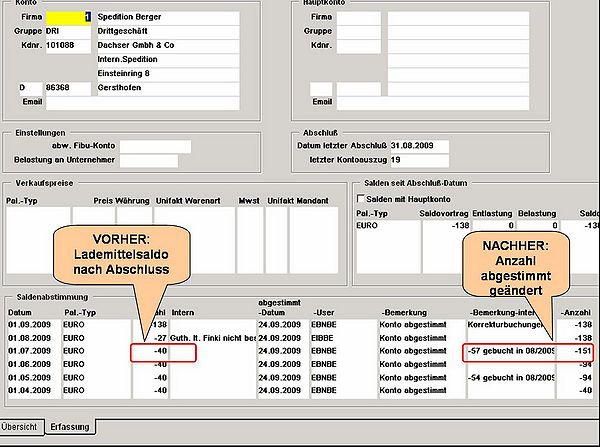
Task: Click the Dachser Gmbh & Co field
Action: (168, 46)
